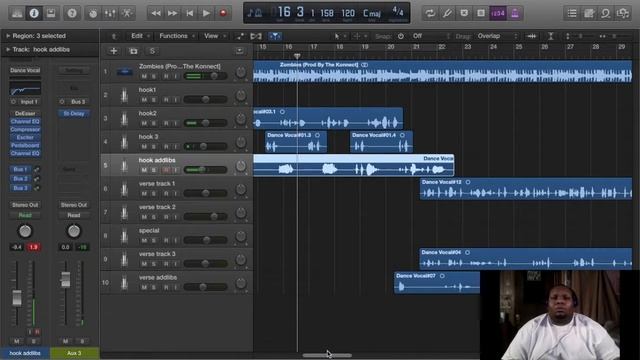Click the horizontal scrollbar at bottom
640x360 pixels.
click(x=327, y=356)
